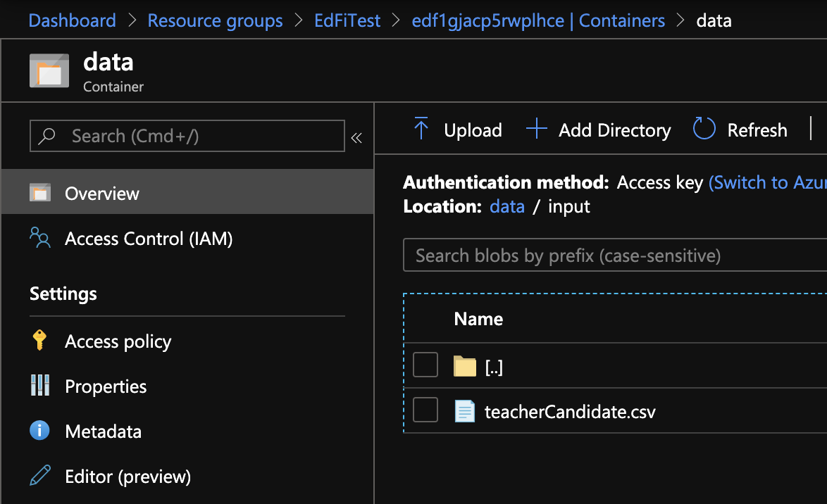Open the Overview menu item
827x504 pixels.
click(102, 194)
